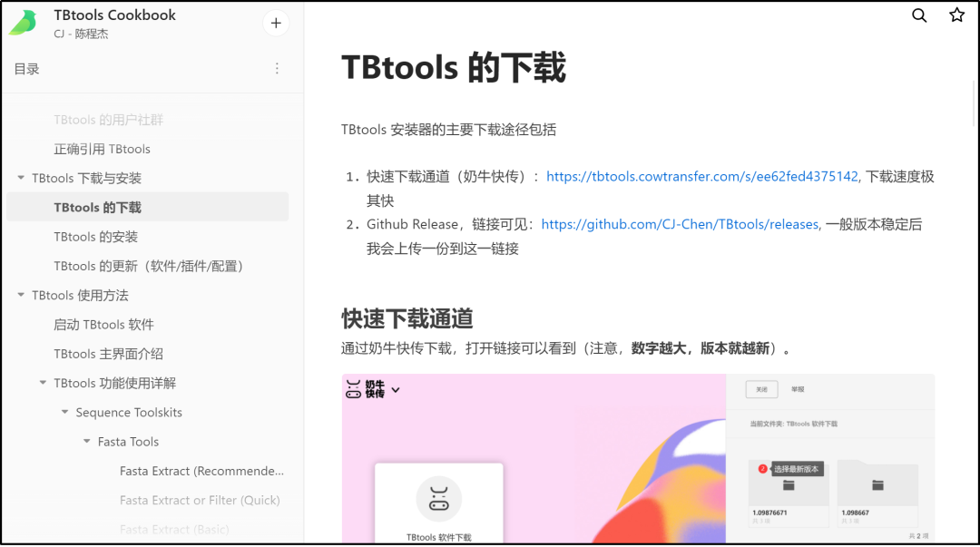Click the TBtools green bird logo
The width and height of the screenshot is (980, 547).
(22, 23)
